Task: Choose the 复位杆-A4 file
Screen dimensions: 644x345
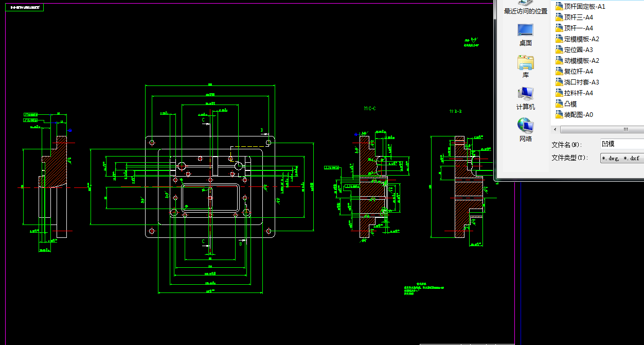Action: [574, 72]
